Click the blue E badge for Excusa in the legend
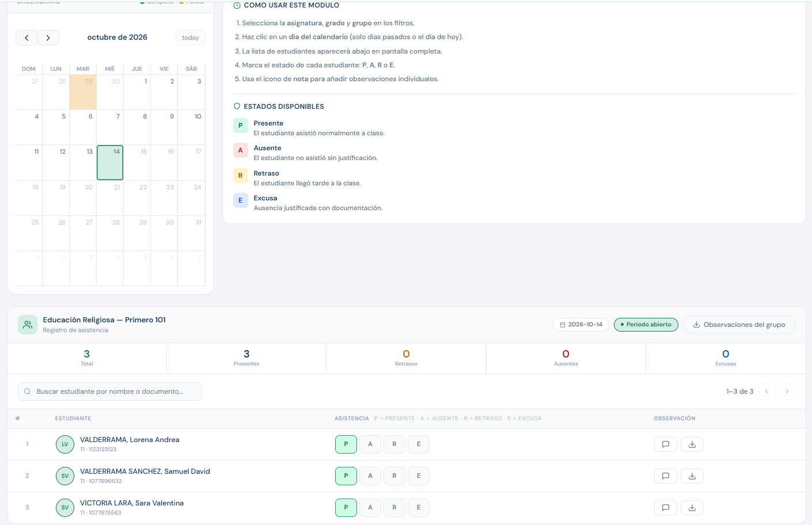 click(241, 200)
